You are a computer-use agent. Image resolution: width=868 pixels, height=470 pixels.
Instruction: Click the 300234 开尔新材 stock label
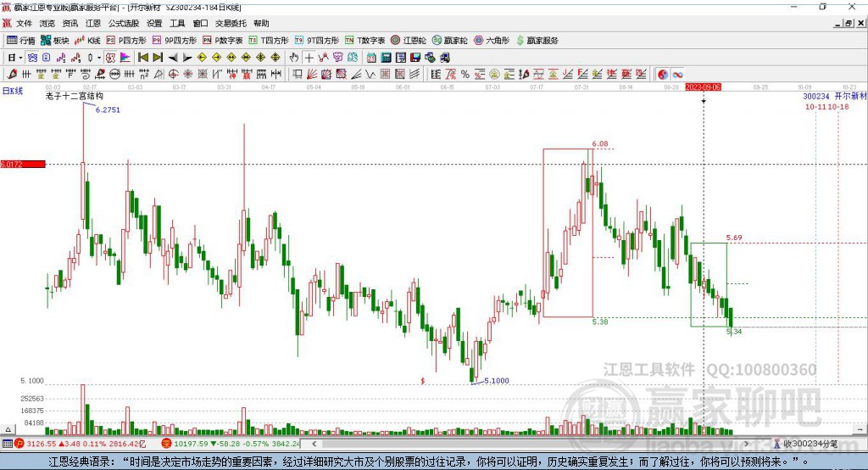[x=835, y=97]
